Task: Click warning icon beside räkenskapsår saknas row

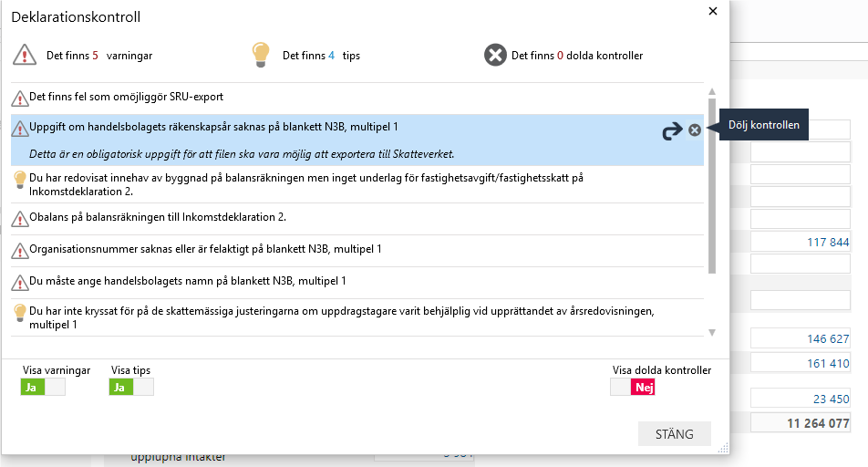Action: click(x=20, y=129)
